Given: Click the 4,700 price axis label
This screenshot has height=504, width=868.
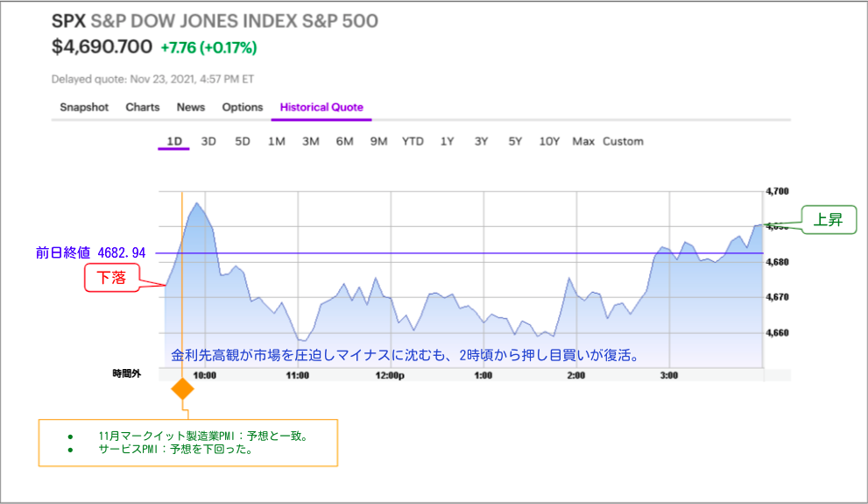Looking at the screenshot, I should click(x=777, y=191).
